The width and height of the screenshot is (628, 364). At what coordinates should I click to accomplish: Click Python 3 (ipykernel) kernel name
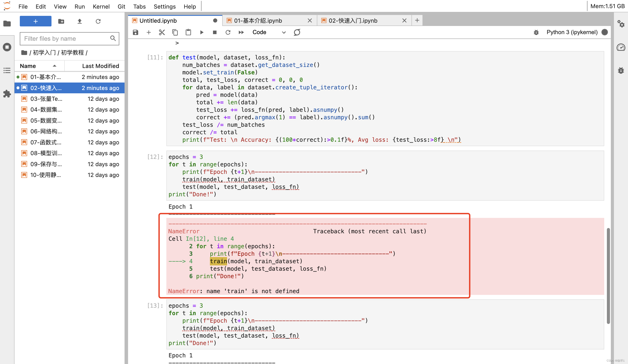click(572, 32)
